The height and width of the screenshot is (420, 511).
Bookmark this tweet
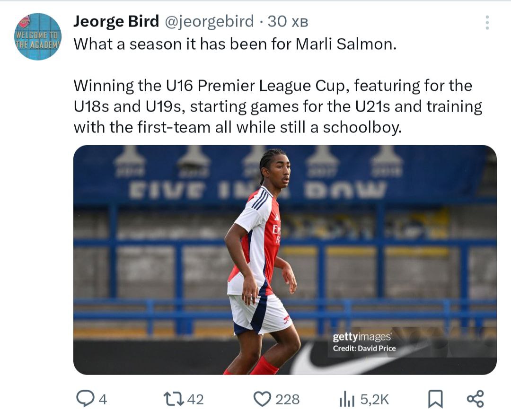click(x=435, y=399)
